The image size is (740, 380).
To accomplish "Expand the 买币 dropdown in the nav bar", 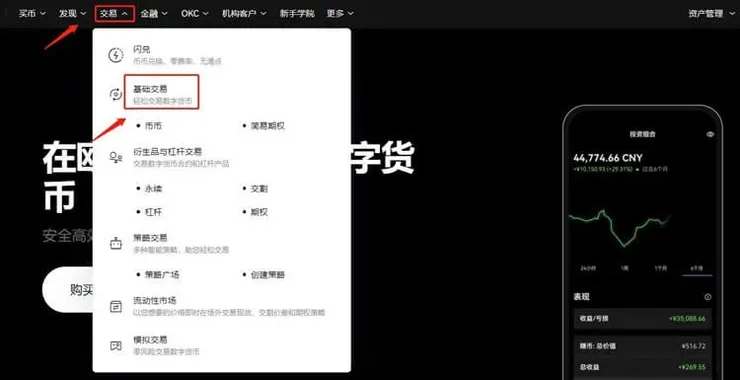I will coord(32,14).
